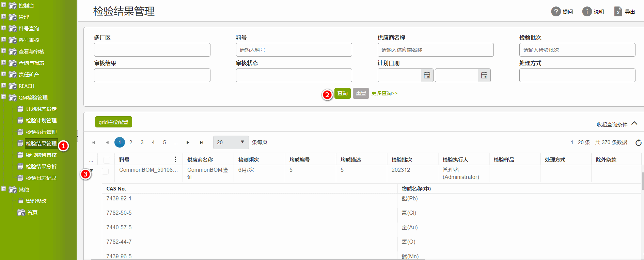644x260 pixels.
Task: Go to page 2
Action: [x=131, y=142]
